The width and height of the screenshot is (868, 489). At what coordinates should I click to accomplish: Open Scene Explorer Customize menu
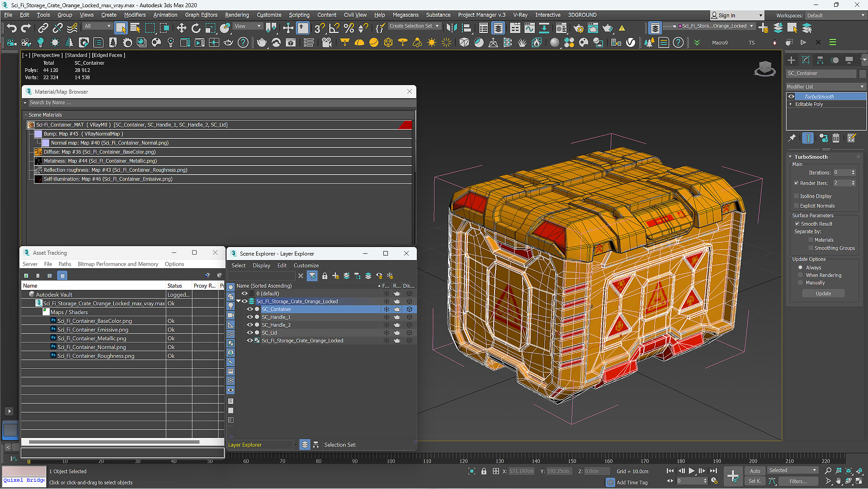306,266
